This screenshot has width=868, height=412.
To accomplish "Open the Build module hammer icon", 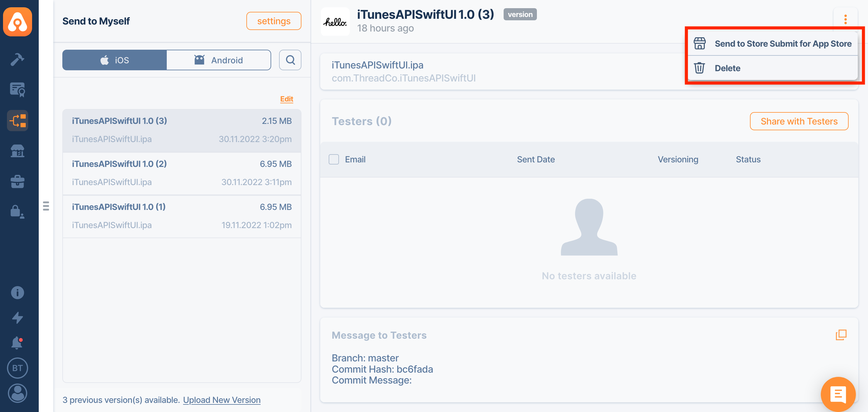I will click(17, 59).
